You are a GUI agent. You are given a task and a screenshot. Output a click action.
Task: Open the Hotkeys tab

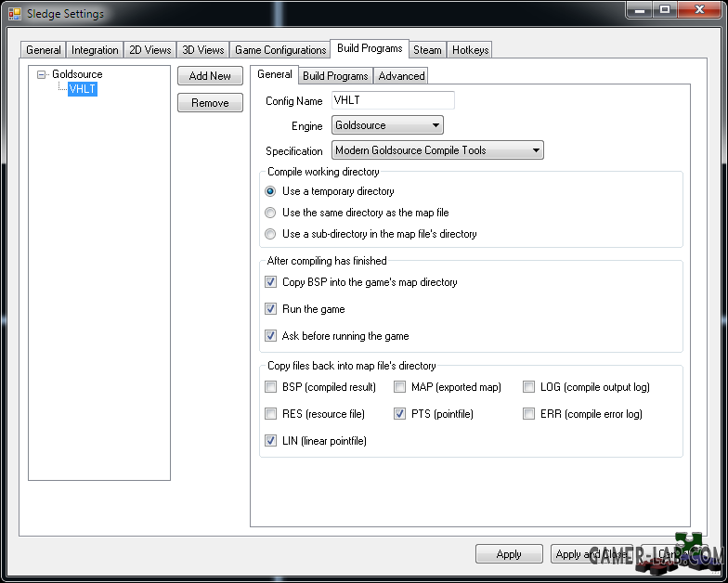click(470, 50)
